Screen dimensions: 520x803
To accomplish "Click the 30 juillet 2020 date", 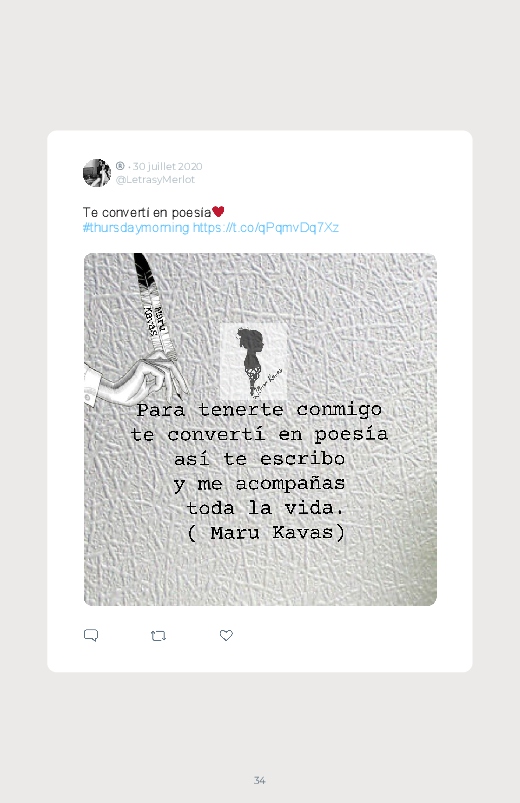I will tap(168, 166).
